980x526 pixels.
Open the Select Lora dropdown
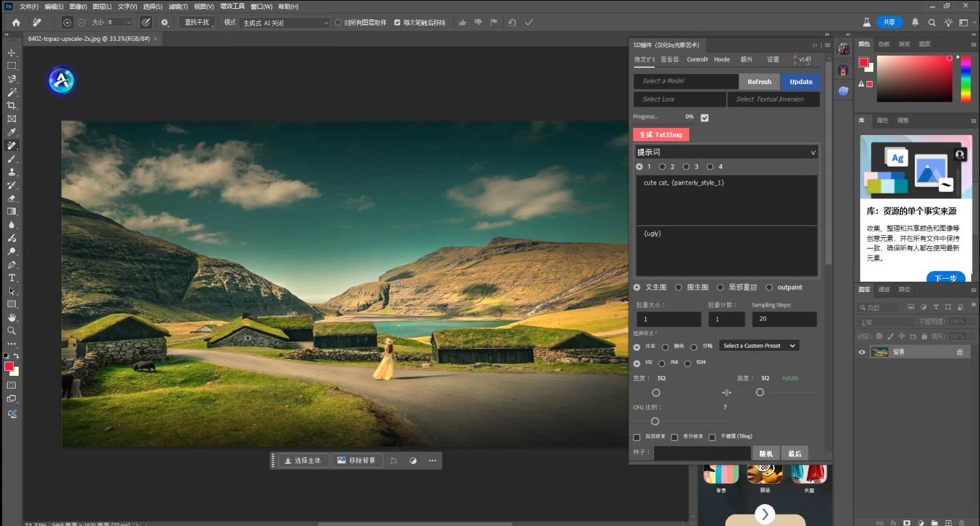tap(680, 99)
